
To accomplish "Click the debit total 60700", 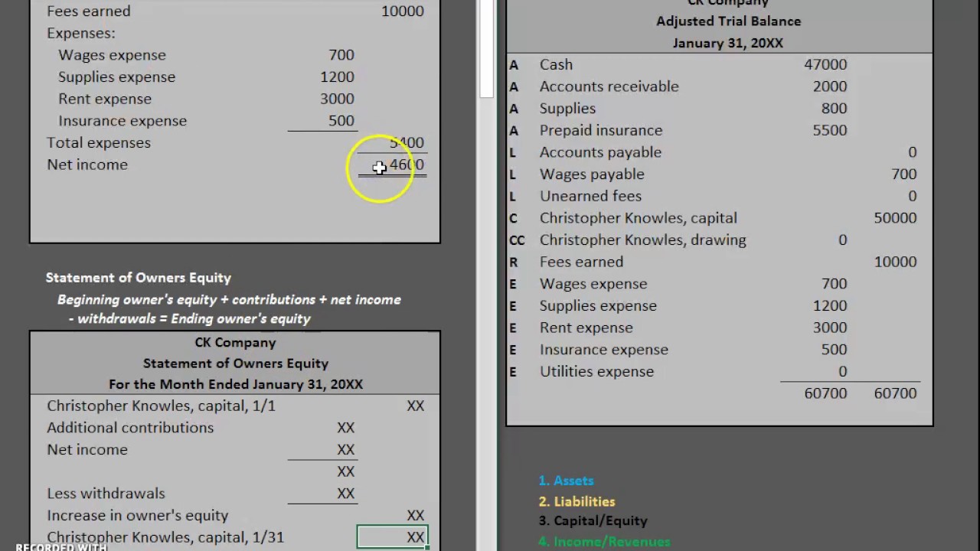I will coord(825,393).
